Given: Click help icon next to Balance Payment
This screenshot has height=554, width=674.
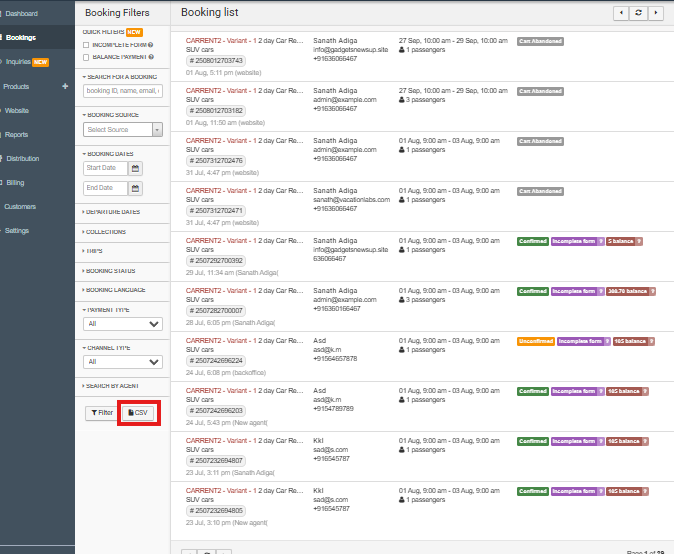Looking at the screenshot, I should tap(149, 57).
